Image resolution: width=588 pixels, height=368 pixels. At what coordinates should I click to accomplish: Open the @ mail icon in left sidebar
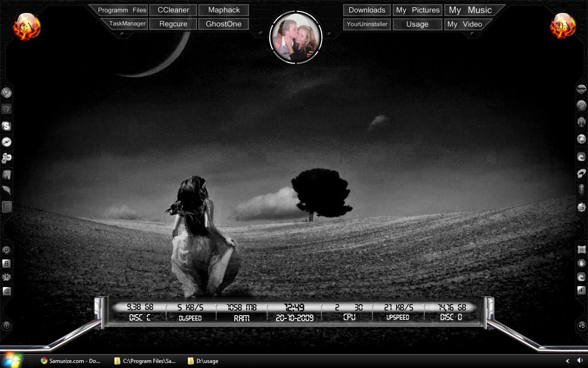[6, 291]
